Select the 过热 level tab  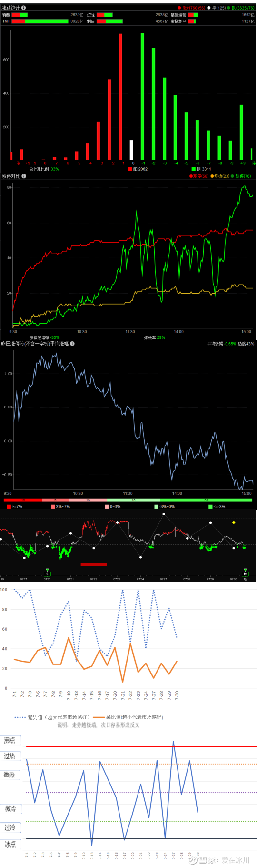pyautogui.click(x=10, y=756)
